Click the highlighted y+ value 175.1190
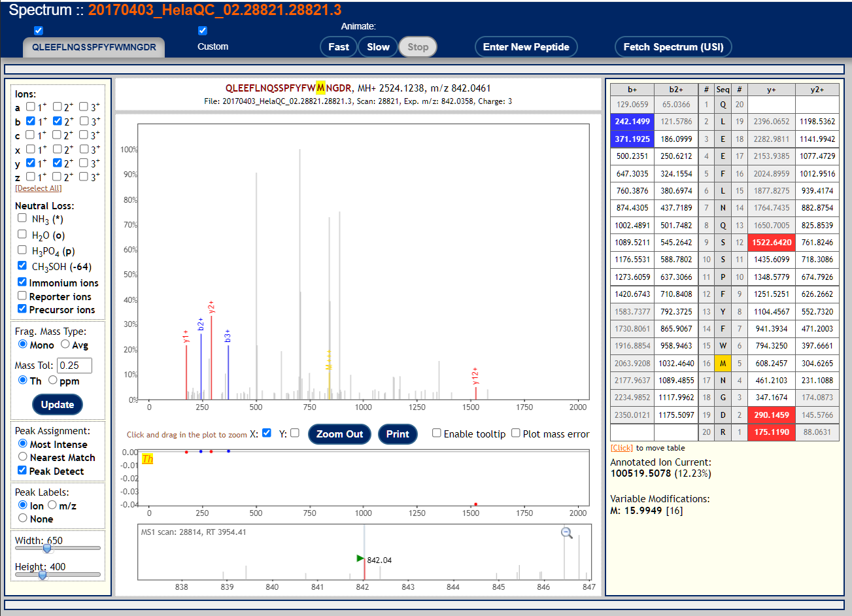Screen dimensions: 852x616 (x=772, y=432)
